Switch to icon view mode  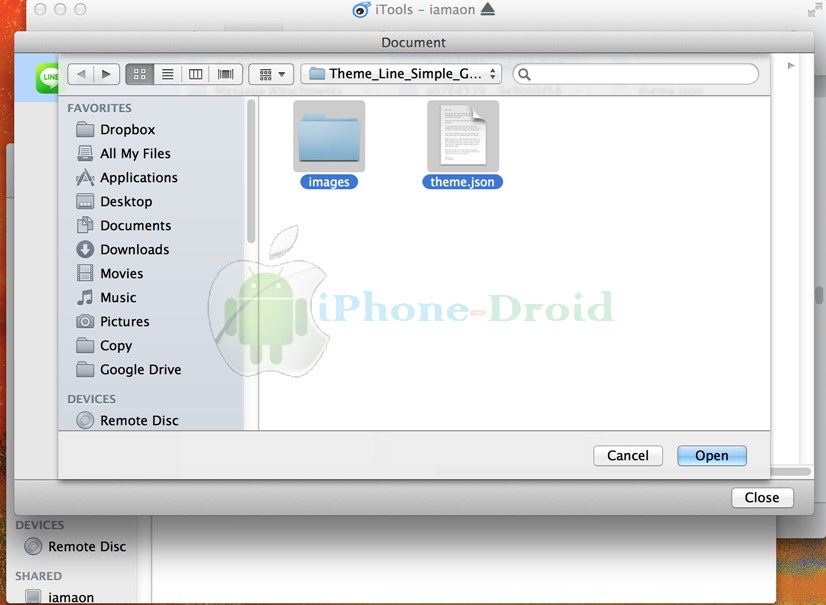(140, 74)
